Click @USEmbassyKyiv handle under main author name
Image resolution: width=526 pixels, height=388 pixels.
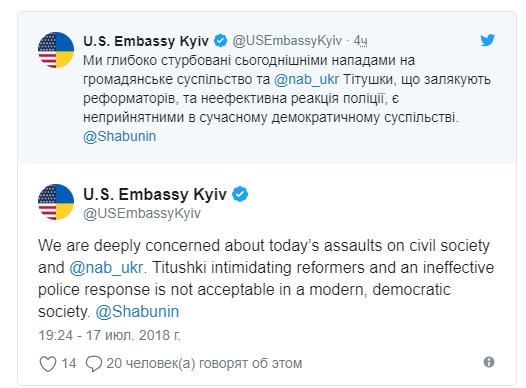click(142, 213)
